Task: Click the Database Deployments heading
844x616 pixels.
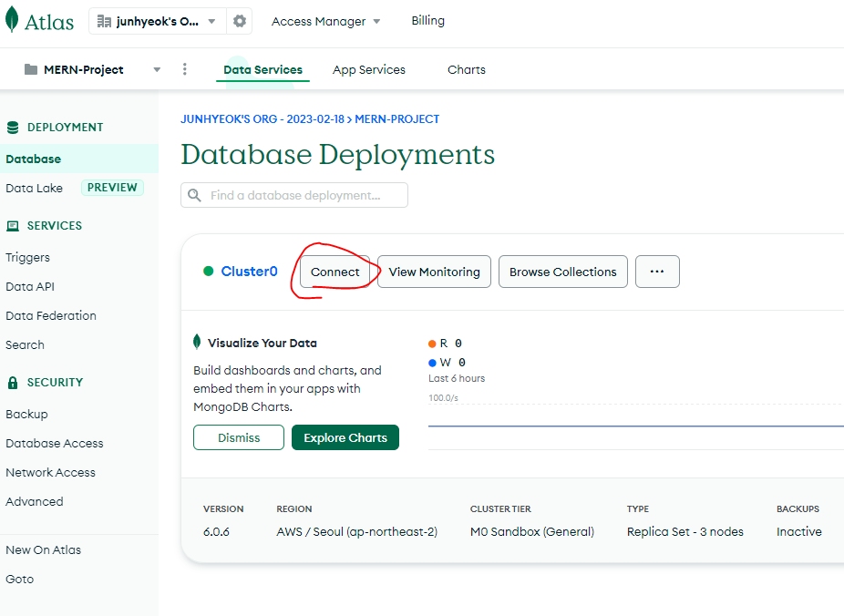Action: point(337,154)
